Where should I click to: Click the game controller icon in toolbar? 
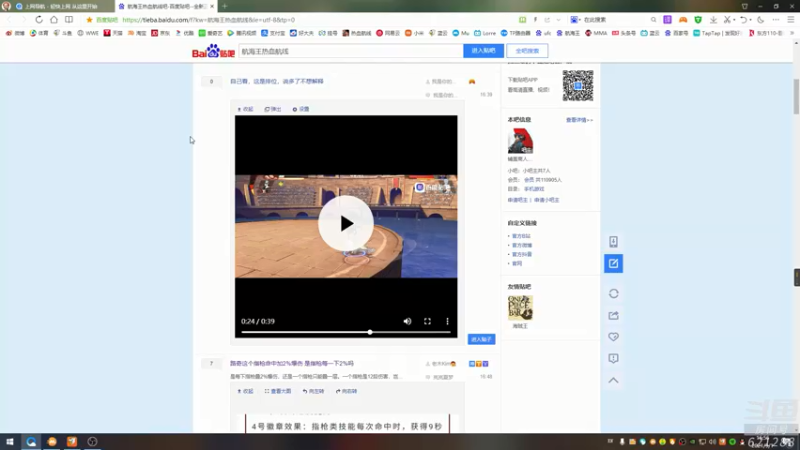683,19
